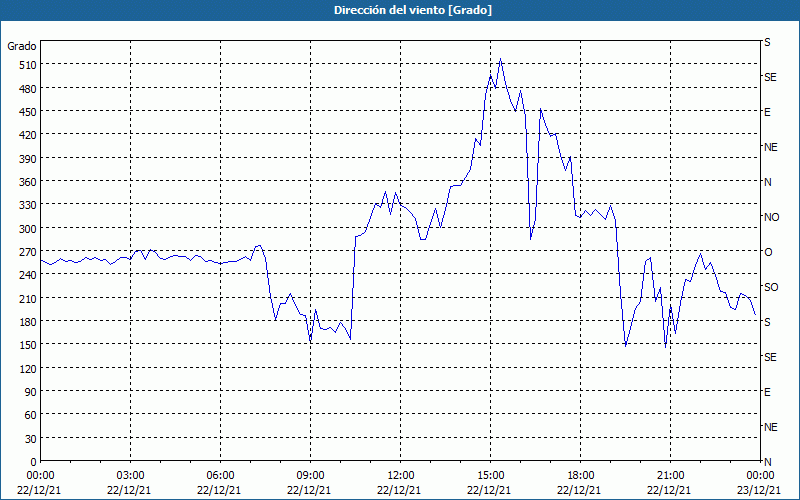
Task: Click the "00:00" time label above 22/12/21
Action: 40,476
